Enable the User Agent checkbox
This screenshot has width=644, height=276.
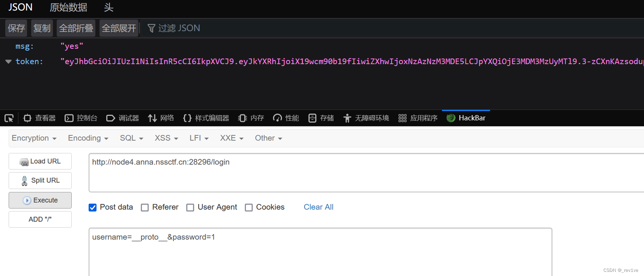[190, 207]
